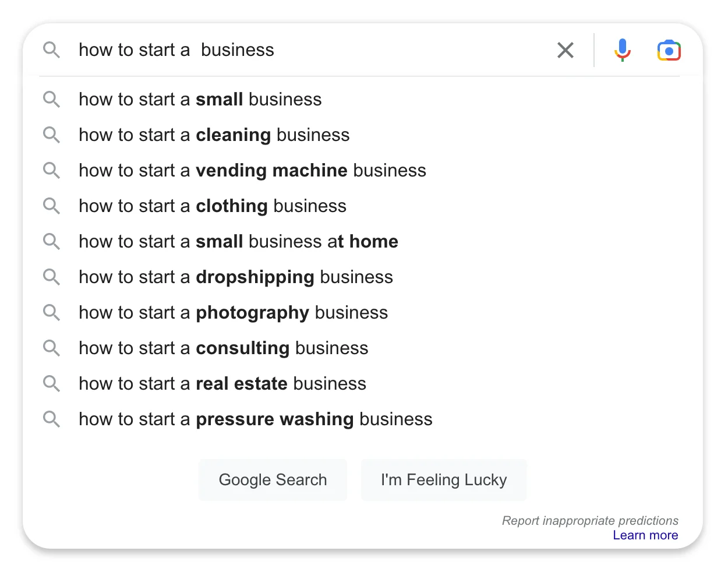This screenshot has width=728, height=572.
Task: Click magnifier icon beside pressure washing suggestion
Action: pos(51,419)
